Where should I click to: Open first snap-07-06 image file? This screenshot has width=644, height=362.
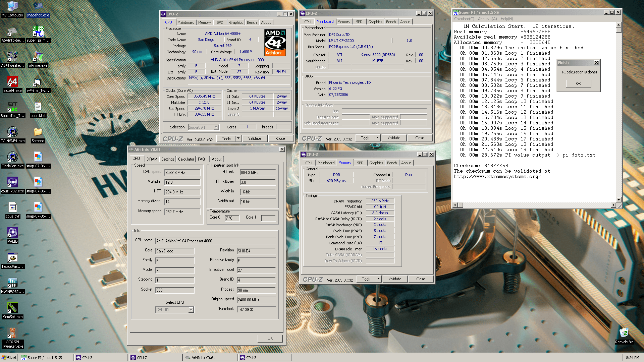(x=38, y=160)
